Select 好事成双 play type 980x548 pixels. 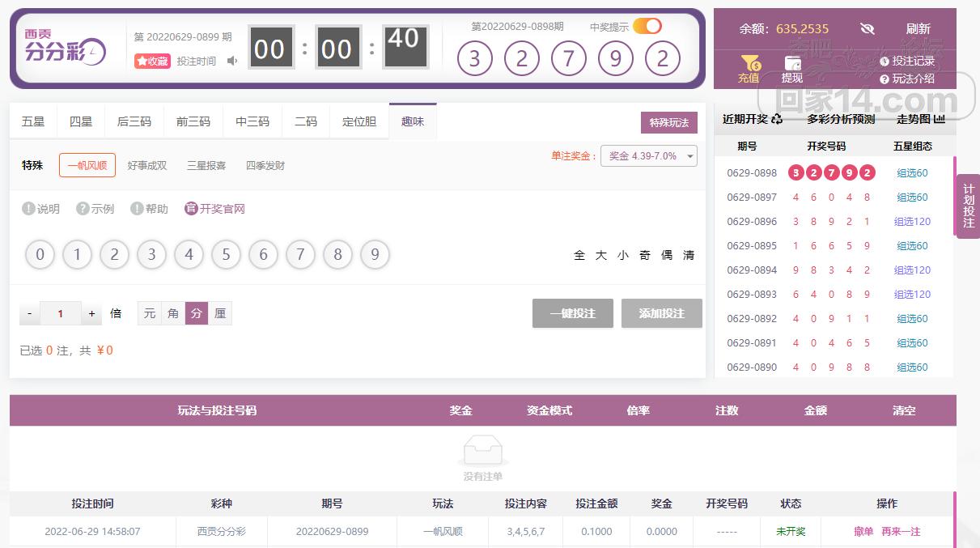(147, 165)
